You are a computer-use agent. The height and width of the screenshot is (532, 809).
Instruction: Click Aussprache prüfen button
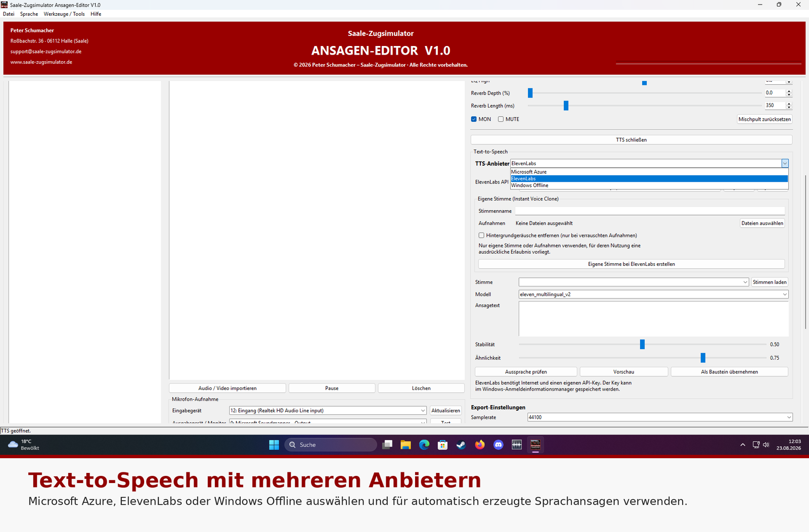[x=526, y=372]
